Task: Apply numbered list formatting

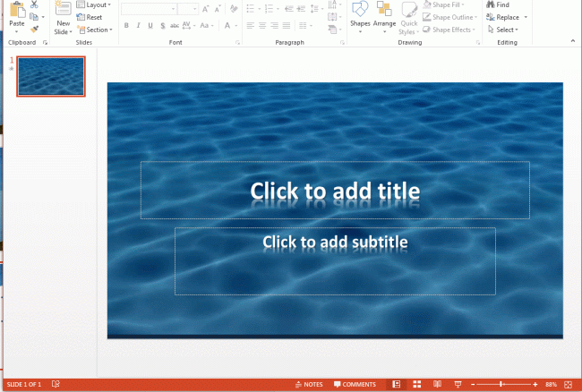Action: [271, 9]
